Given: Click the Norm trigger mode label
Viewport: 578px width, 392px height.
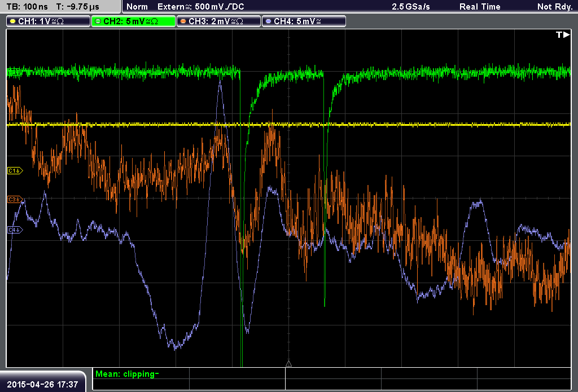Looking at the screenshot, I should coord(137,7).
